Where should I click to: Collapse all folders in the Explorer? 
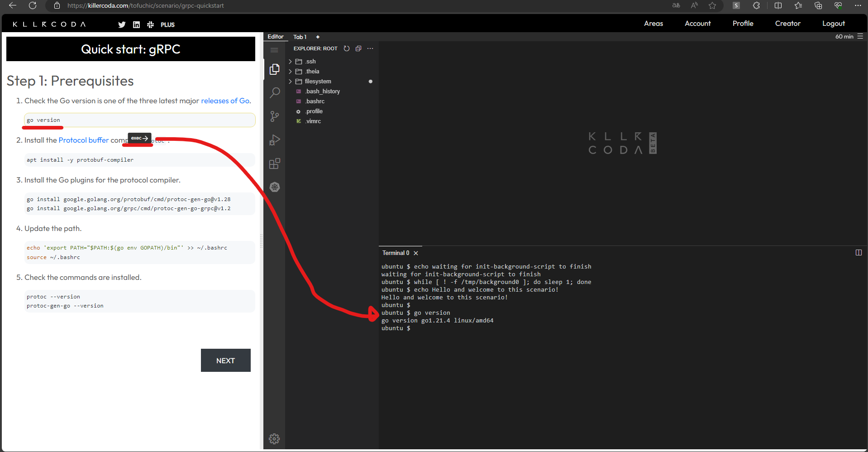[x=358, y=48]
